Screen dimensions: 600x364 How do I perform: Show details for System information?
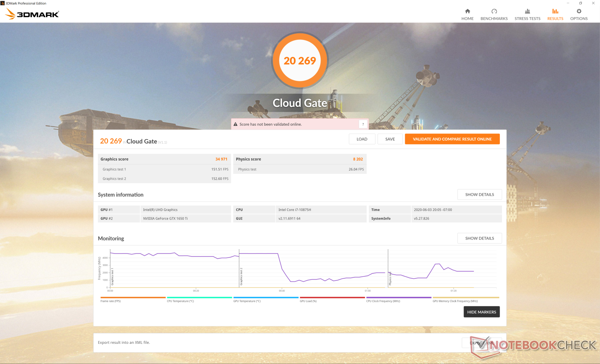pyautogui.click(x=479, y=194)
